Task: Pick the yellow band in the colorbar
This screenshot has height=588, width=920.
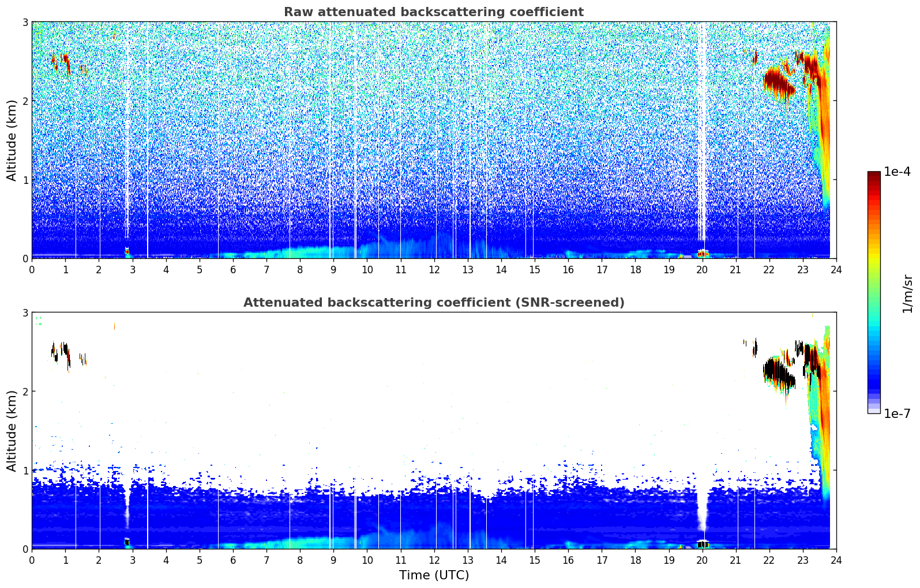Action: pyautogui.click(x=874, y=259)
